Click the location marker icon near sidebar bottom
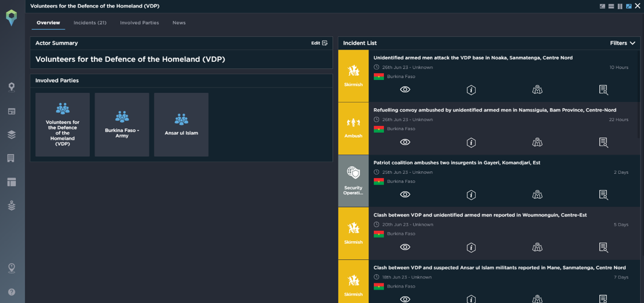644x303 pixels. (x=12, y=268)
